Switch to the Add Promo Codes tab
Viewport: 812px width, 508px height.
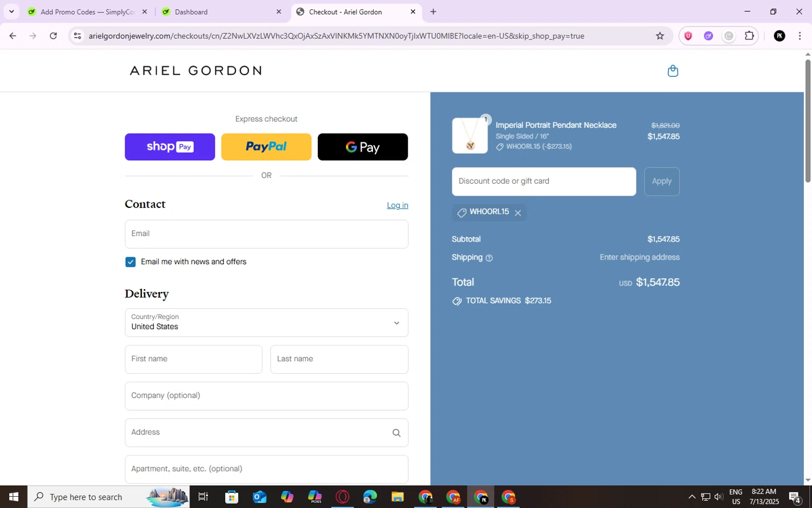click(87, 11)
